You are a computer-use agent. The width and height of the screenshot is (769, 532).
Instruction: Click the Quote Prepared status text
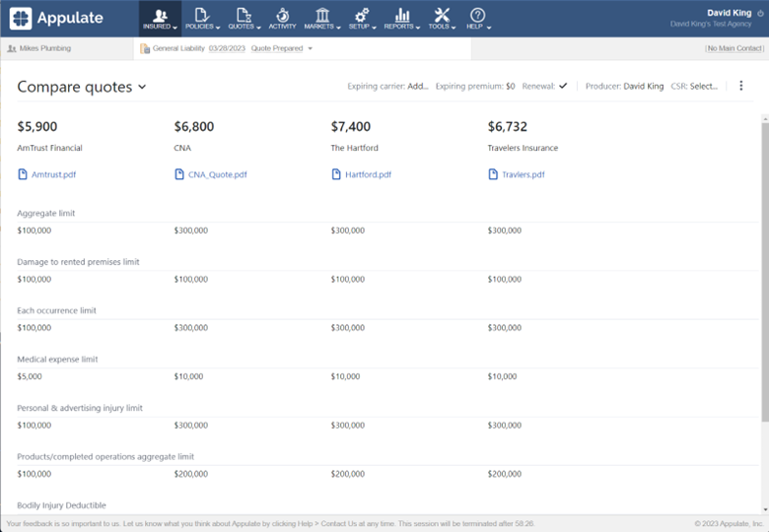(277, 48)
